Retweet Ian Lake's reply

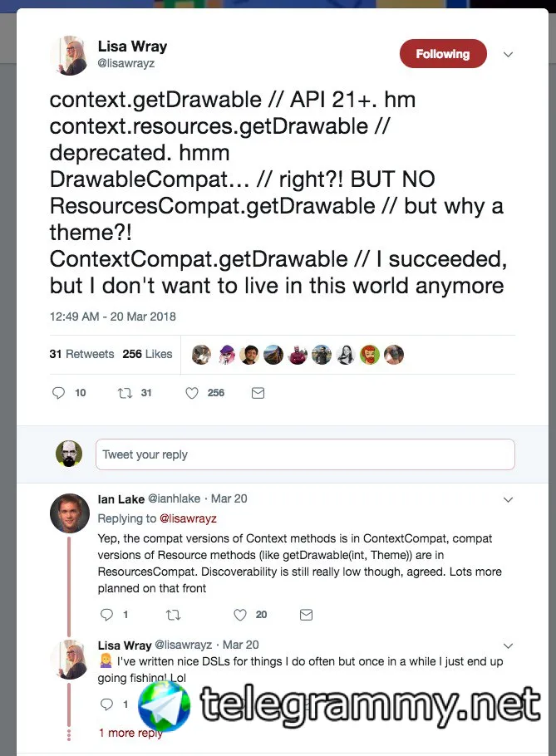click(173, 615)
